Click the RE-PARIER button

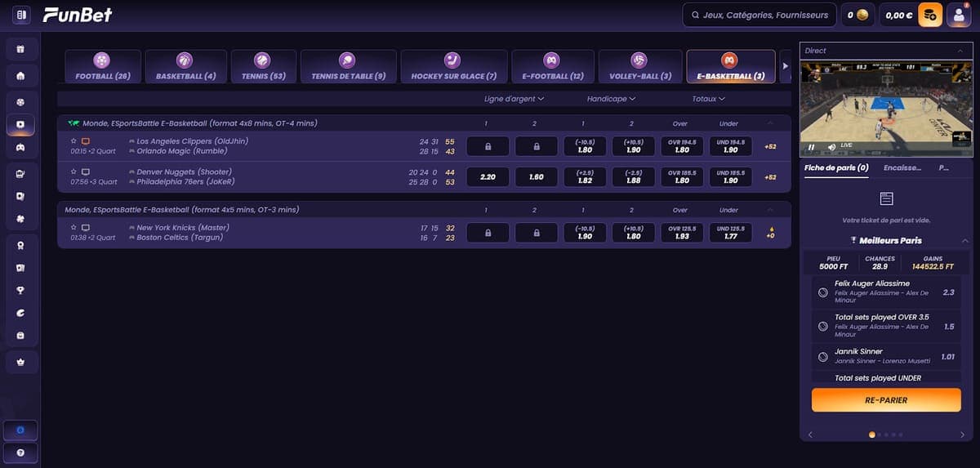[885, 400]
